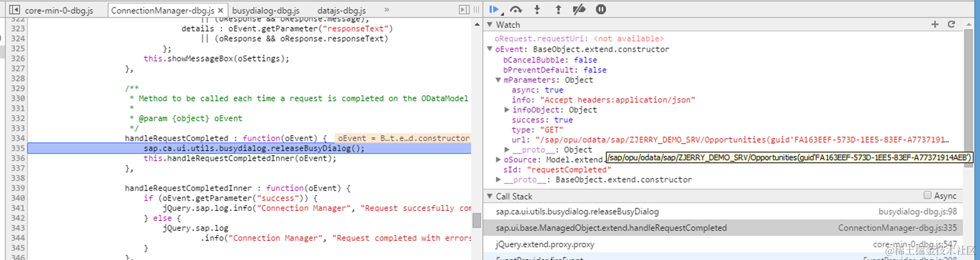Toggle pause on exceptions
This screenshot has width=980, height=260.
point(601,10)
